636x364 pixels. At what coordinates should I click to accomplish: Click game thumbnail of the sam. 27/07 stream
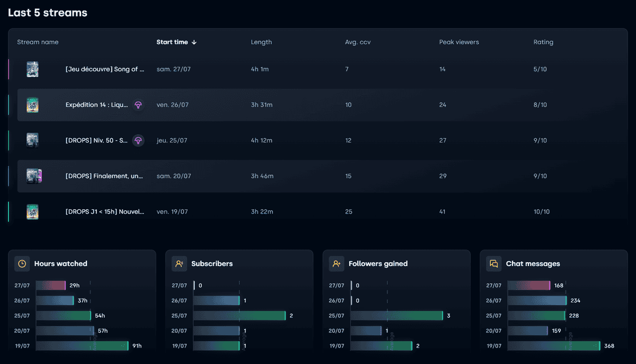(x=33, y=69)
